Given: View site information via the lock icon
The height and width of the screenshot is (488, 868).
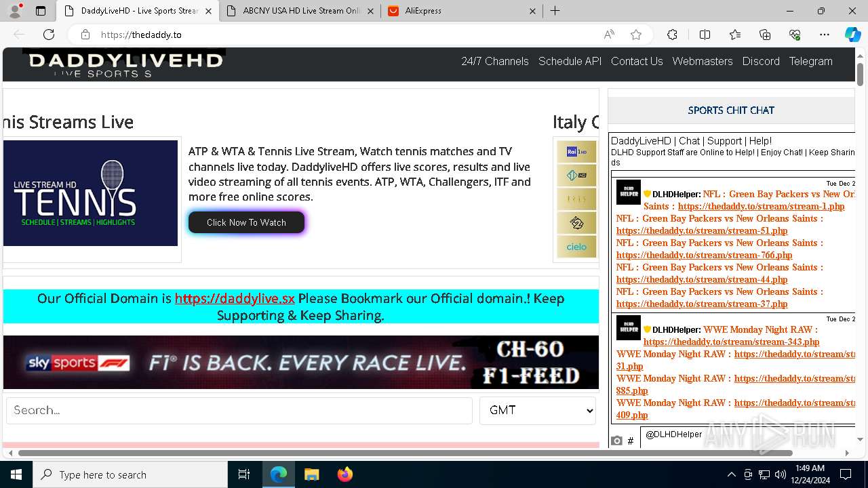Looking at the screenshot, I should coord(85,35).
